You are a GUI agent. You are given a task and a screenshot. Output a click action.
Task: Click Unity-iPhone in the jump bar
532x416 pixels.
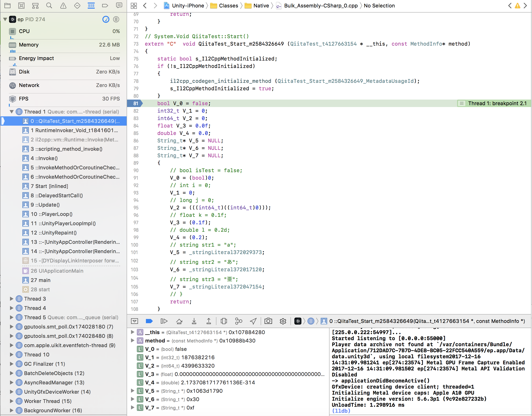coord(184,6)
